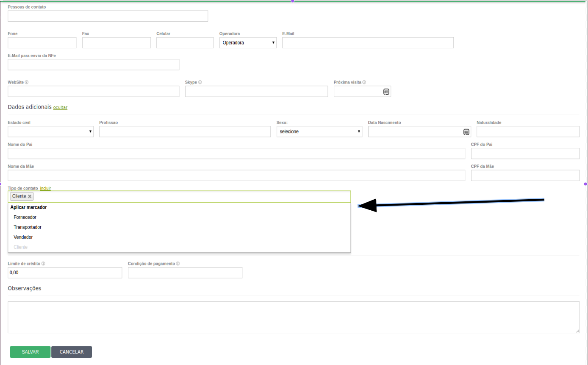Hide additional data via ocultar link
Image resolution: width=588 pixels, height=365 pixels.
coord(60,108)
